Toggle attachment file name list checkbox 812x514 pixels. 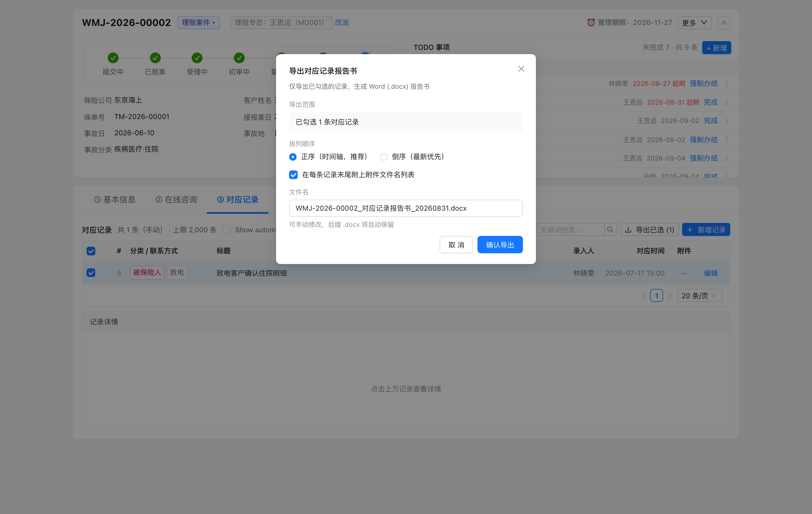click(293, 175)
